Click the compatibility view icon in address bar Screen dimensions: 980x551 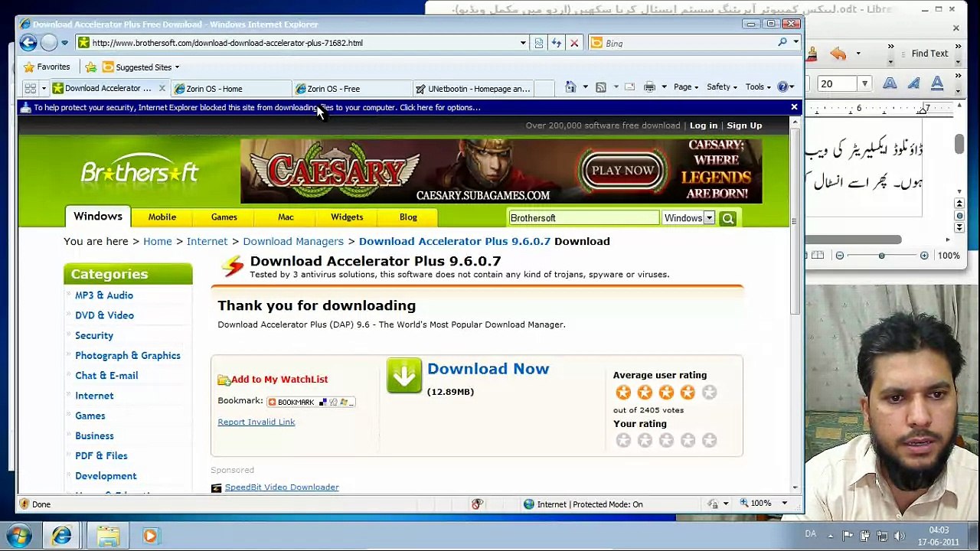pyautogui.click(x=539, y=43)
